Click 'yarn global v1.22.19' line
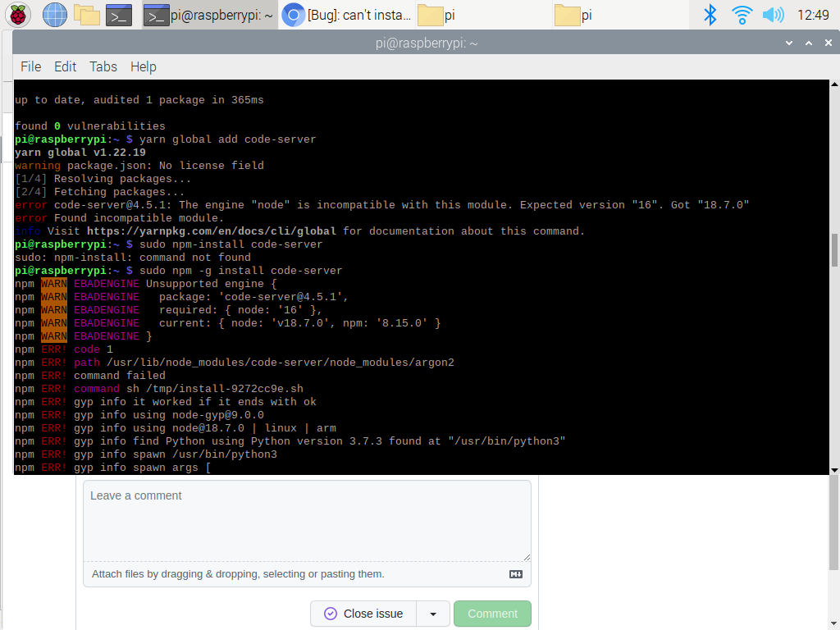This screenshot has width=840, height=630. pos(80,152)
